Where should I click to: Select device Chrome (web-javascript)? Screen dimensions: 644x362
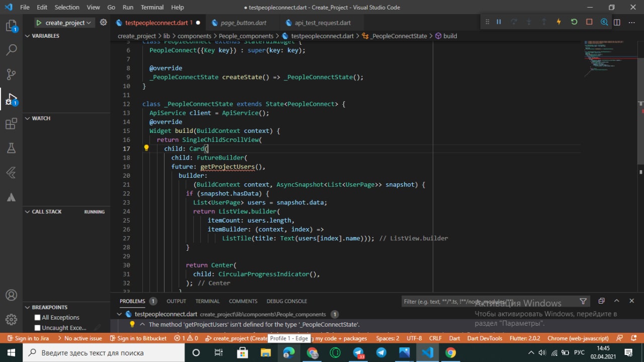pos(578,338)
